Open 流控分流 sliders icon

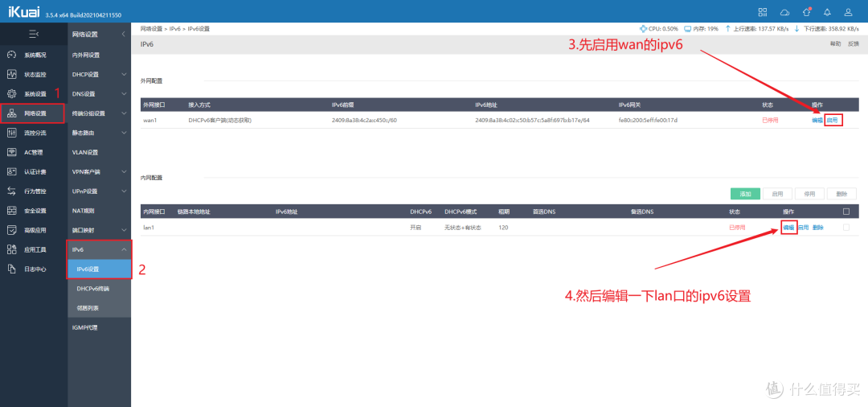11,133
